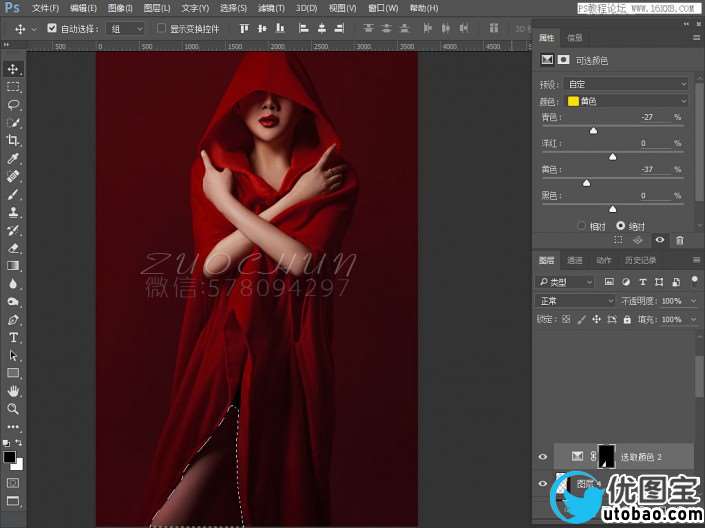Change screen mode icon
The width and height of the screenshot is (705, 528).
coord(13,501)
